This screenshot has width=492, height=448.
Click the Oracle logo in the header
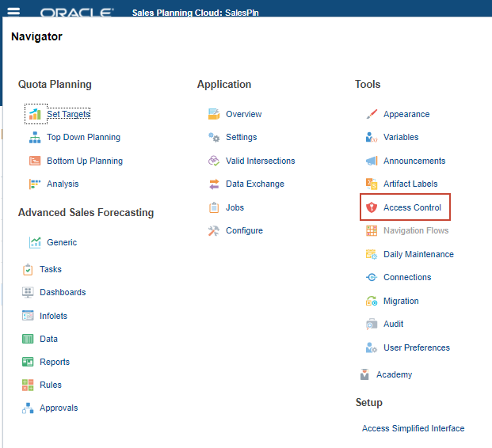tap(77, 13)
